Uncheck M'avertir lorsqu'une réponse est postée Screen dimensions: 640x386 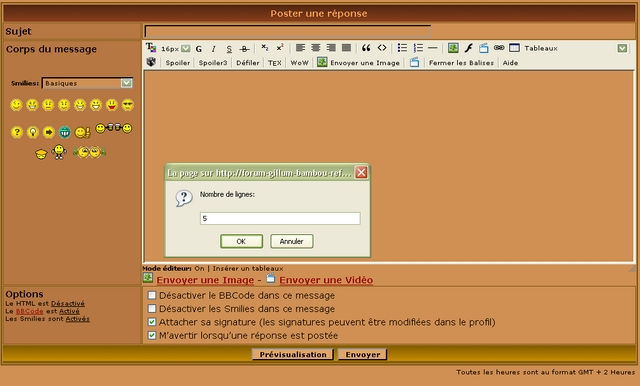pos(152,335)
